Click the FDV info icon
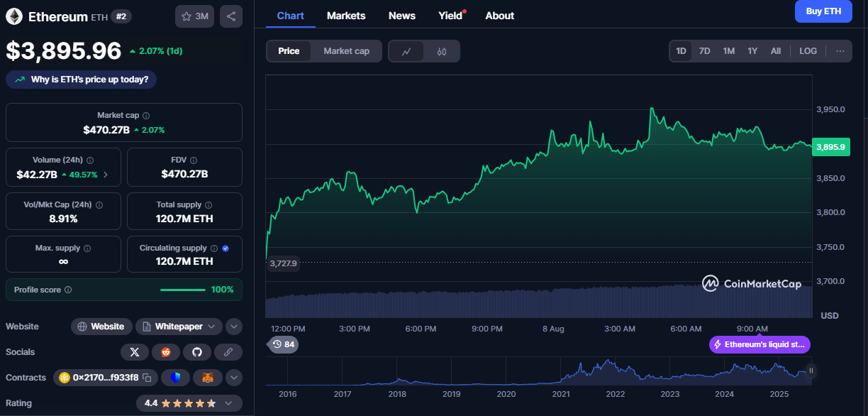 [x=194, y=160]
